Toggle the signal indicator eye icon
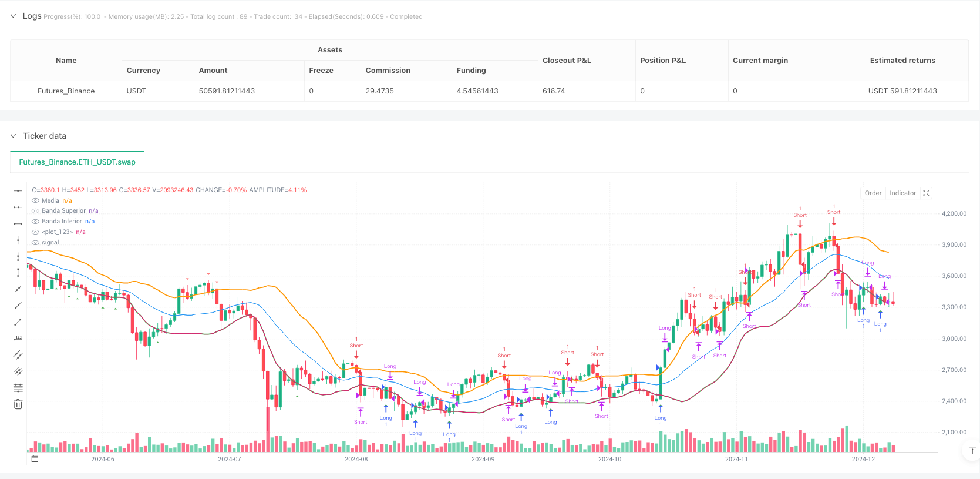 point(36,243)
